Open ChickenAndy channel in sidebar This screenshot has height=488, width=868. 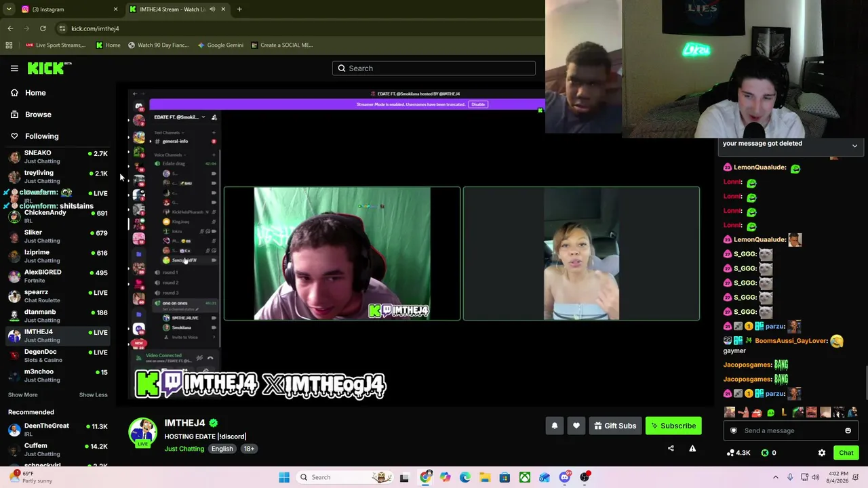(58, 216)
